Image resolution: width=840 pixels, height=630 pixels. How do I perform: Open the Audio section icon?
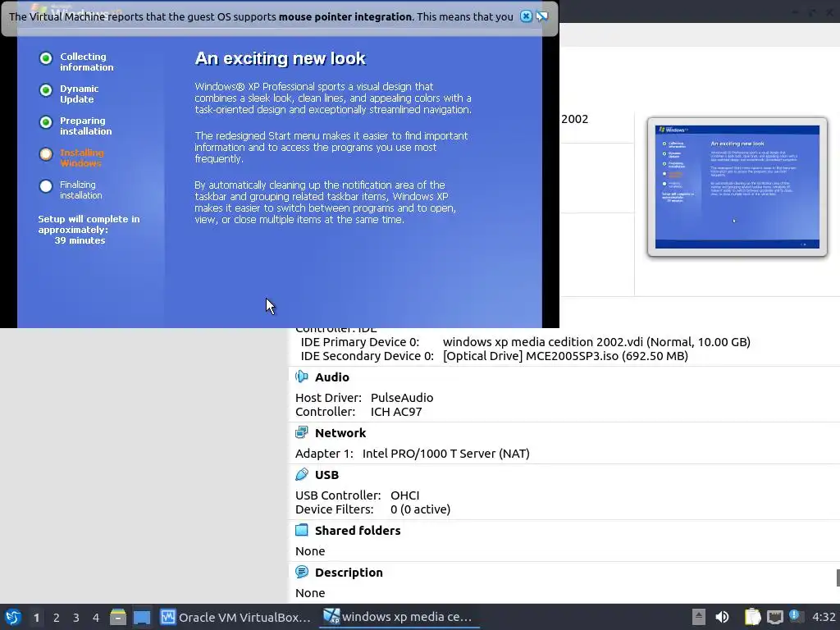point(302,377)
